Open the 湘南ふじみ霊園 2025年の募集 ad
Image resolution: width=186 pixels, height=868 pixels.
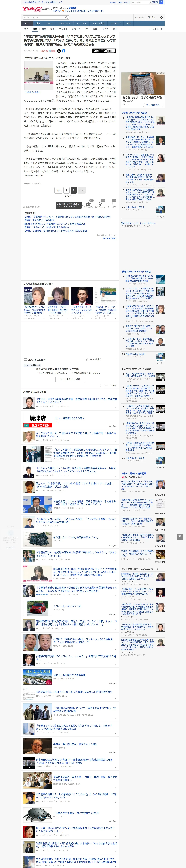(x=69, y=675)
